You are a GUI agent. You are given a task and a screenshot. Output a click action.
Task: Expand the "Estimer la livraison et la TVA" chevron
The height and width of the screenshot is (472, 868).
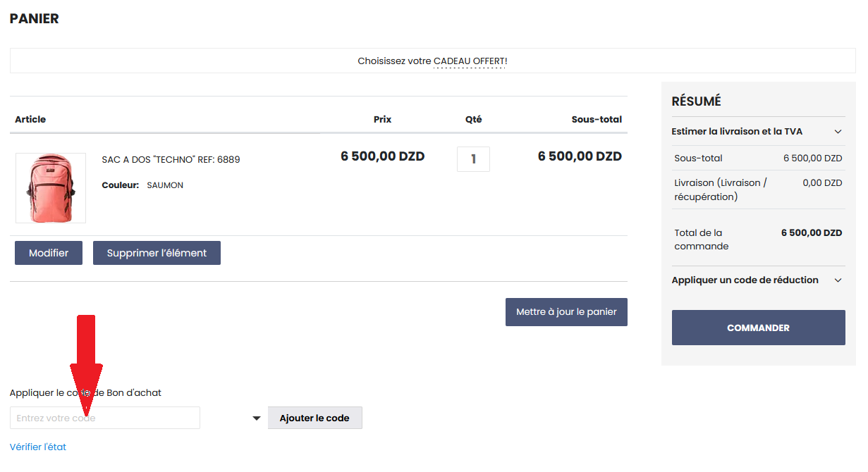[838, 132]
